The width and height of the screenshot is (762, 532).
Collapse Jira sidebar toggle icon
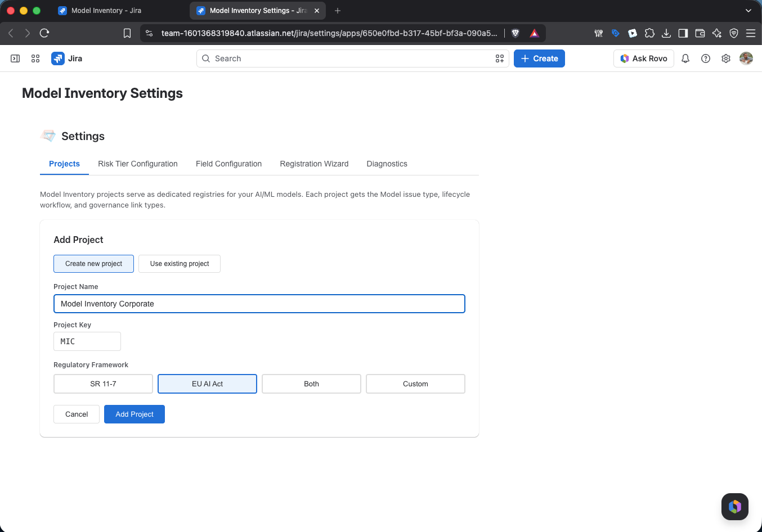(15, 58)
